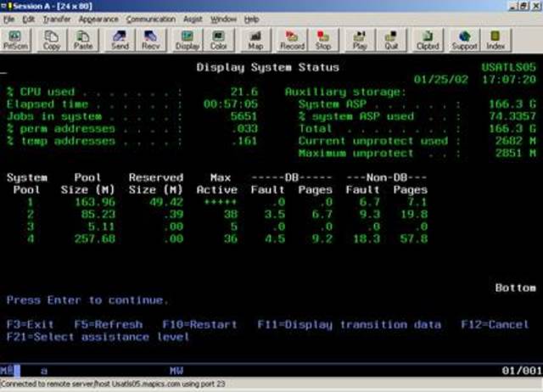This screenshot has height=392, width=543.
Task: Click the jobs in system value 5651
Action: coord(244,116)
